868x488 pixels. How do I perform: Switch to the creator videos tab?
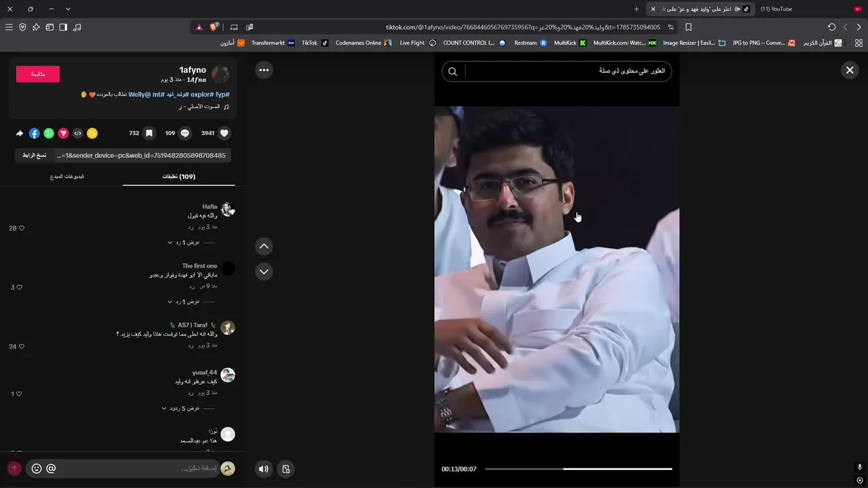(67, 176)
